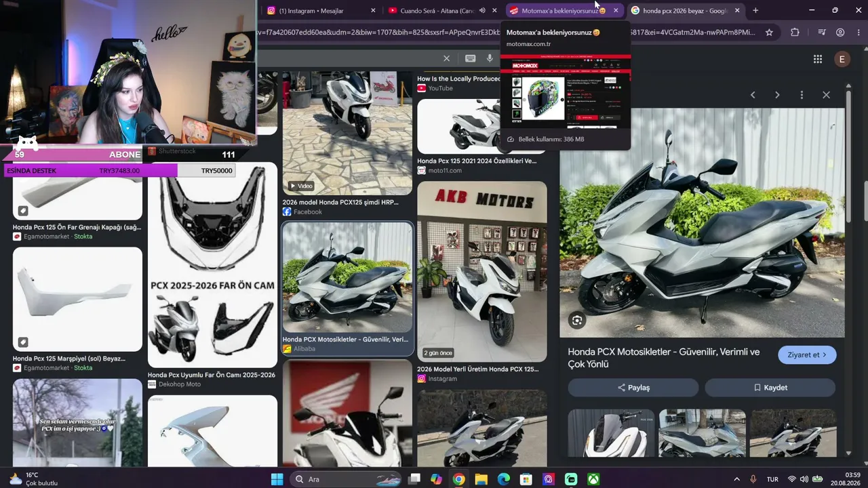
Task: Open 2026 Model Yerli Üretim Honda PCX link
Action: point(478,369)
